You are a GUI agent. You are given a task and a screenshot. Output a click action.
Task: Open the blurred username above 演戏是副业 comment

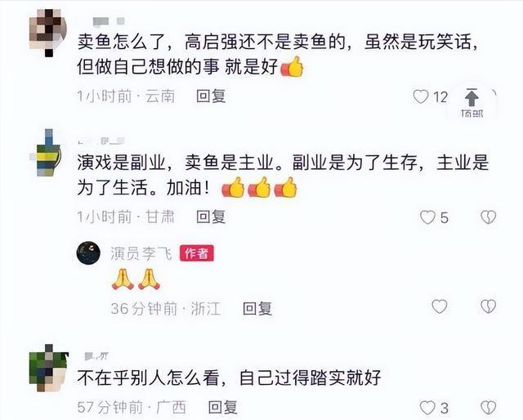point(101,141)
